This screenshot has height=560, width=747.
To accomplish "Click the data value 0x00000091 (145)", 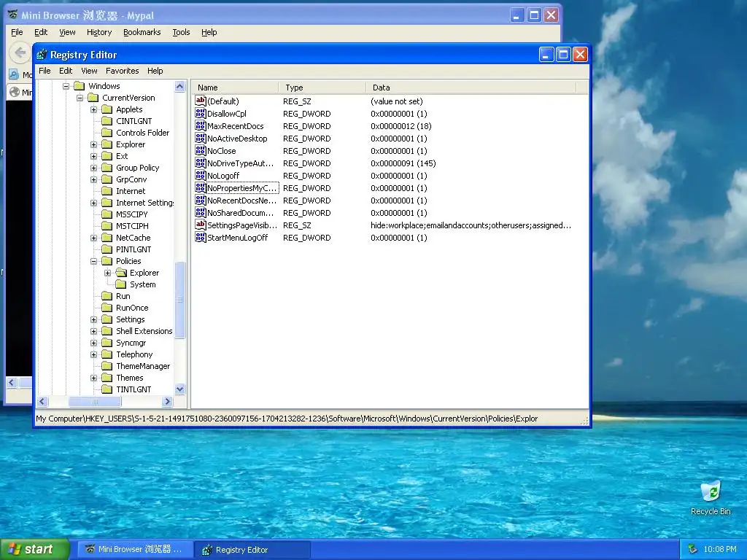I will point(403,163).
